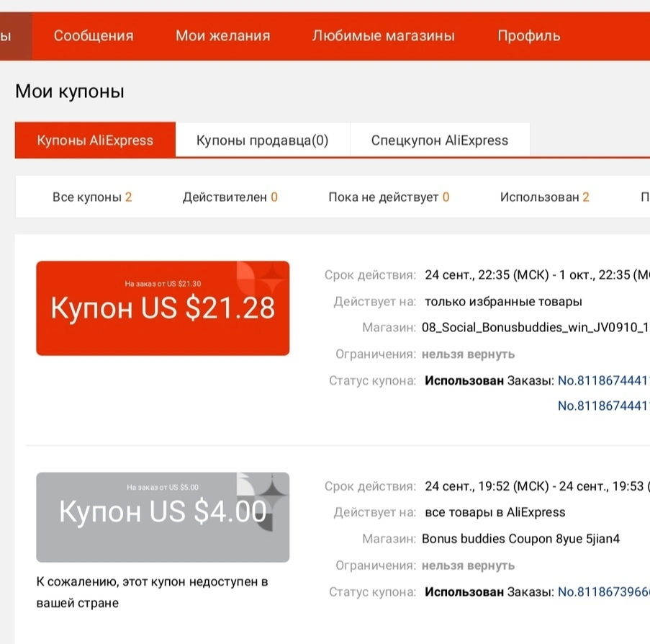Filter by Все купоны 2
Image resolution: width=650 pixels, height=644 pixels.
click(92, 197)
